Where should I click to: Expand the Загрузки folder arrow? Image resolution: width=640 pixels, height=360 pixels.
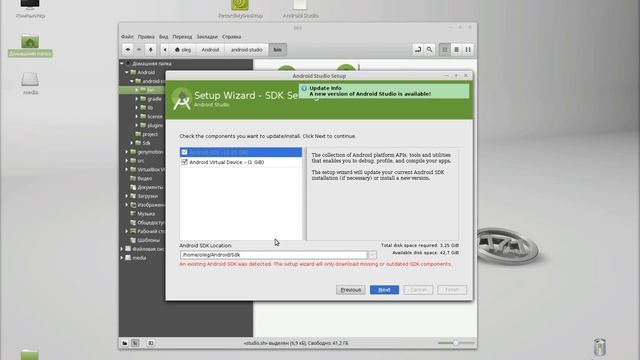click(x=127, y=196)
